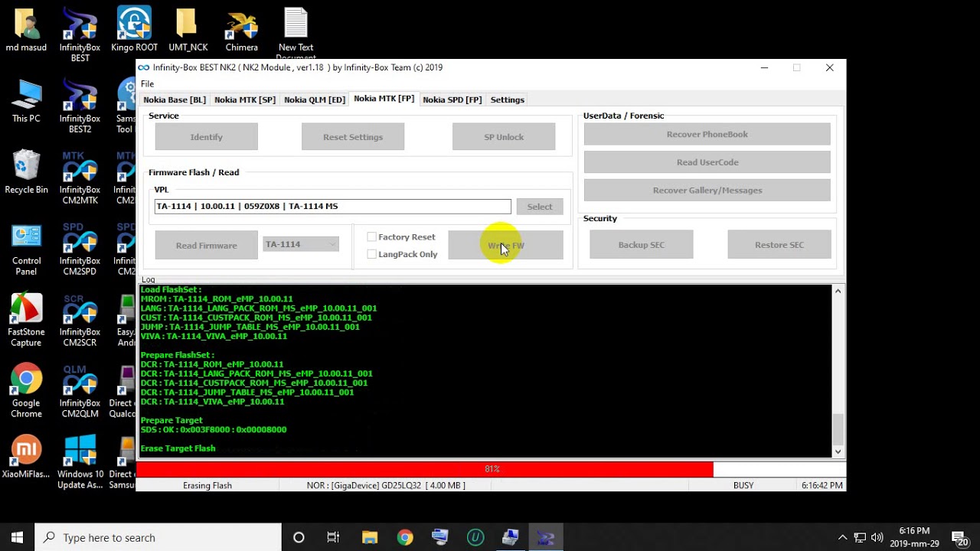The image size is (980, 551).
Task: Click 'Erase Target Flash' log line
Action: pyautogui.click(x=178, y=448)
